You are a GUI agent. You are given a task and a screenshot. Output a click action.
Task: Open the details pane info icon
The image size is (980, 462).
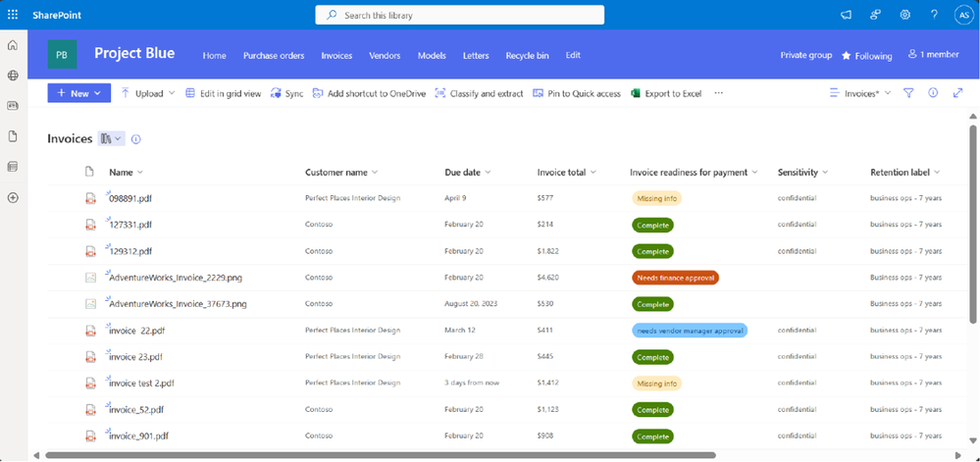[x=933, y=93]
